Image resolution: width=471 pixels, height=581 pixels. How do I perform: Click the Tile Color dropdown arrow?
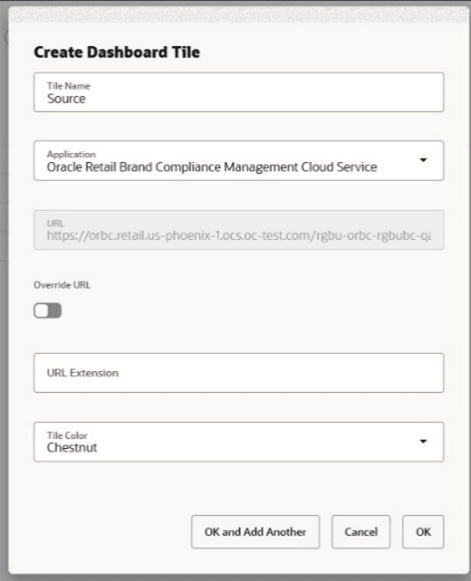point(423,441)
